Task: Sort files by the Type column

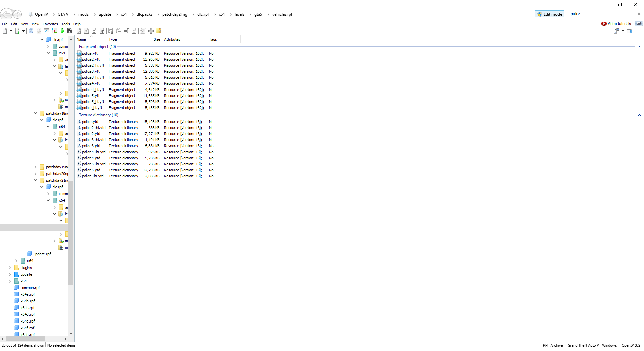Action: coord(124,39)
